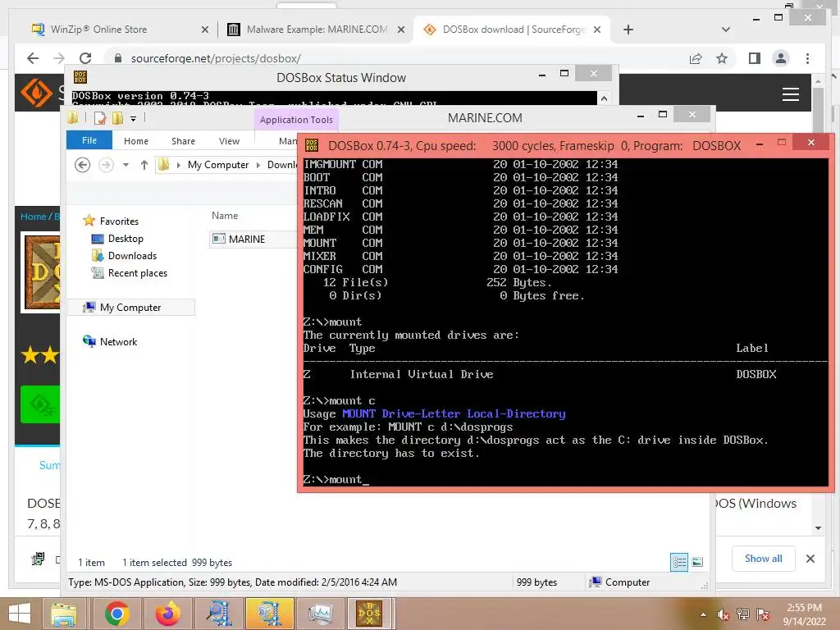
Task: Open Firefox from the taskbar
Action: 167,614
